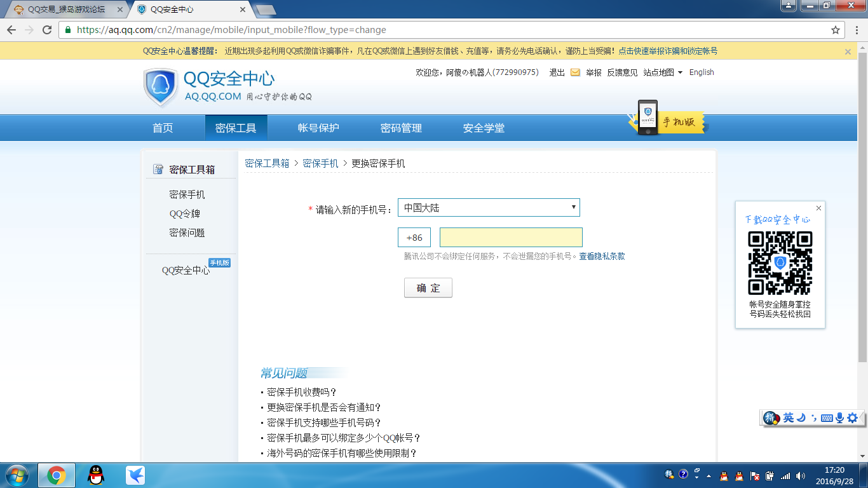This screenshot has height=488, width=868.
Task: Switch to English language link
Action: point(702,72)
